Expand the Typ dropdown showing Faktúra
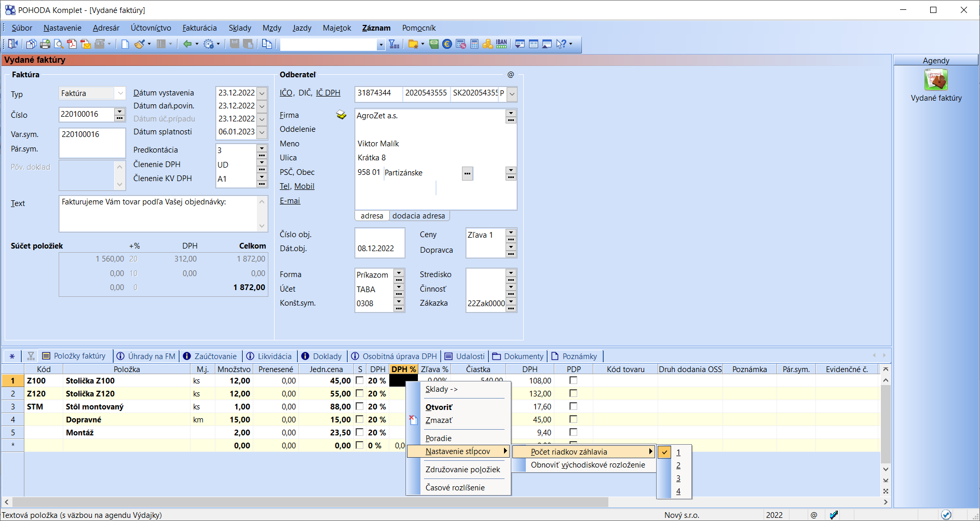Screen dimensions: 980x521 pos(120,93)
